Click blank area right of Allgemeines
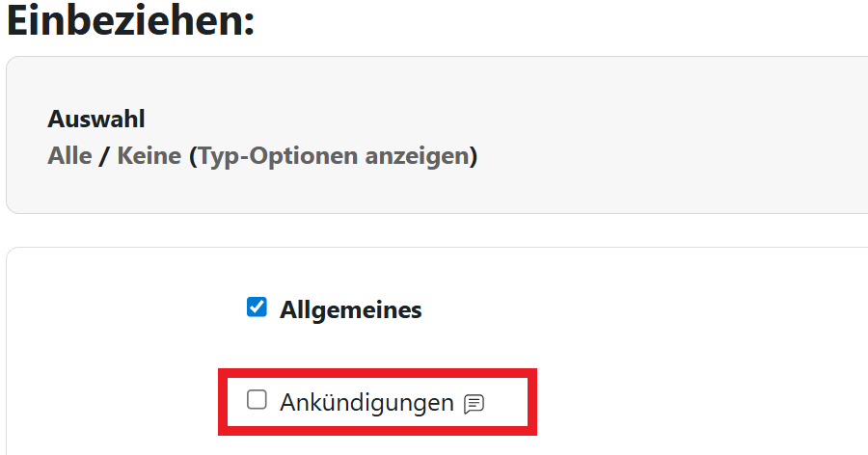Viewport: 868px width, 455px height. click(627, 310)
